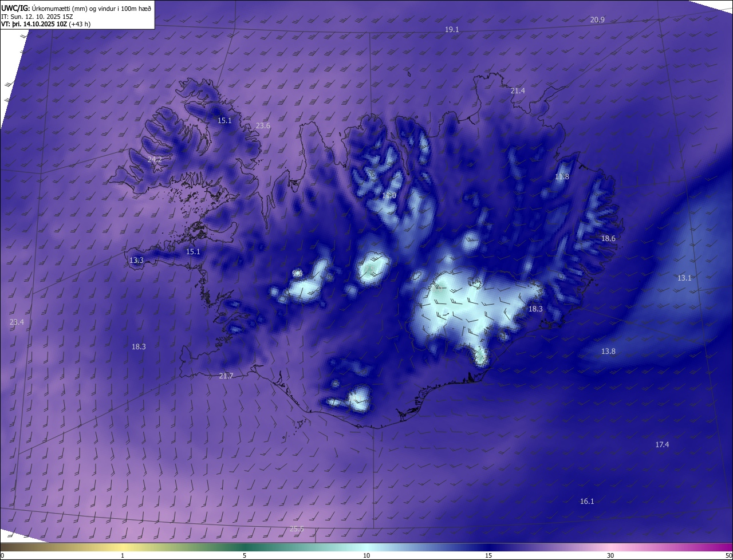Click the 18.6 value label
733x560 pixels.
point(608,238)
